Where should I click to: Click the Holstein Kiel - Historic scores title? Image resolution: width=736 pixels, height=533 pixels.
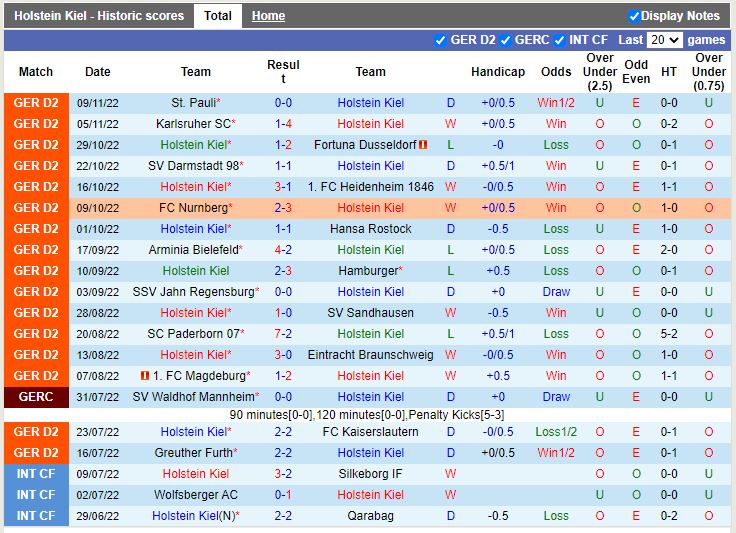coord(99,16)
